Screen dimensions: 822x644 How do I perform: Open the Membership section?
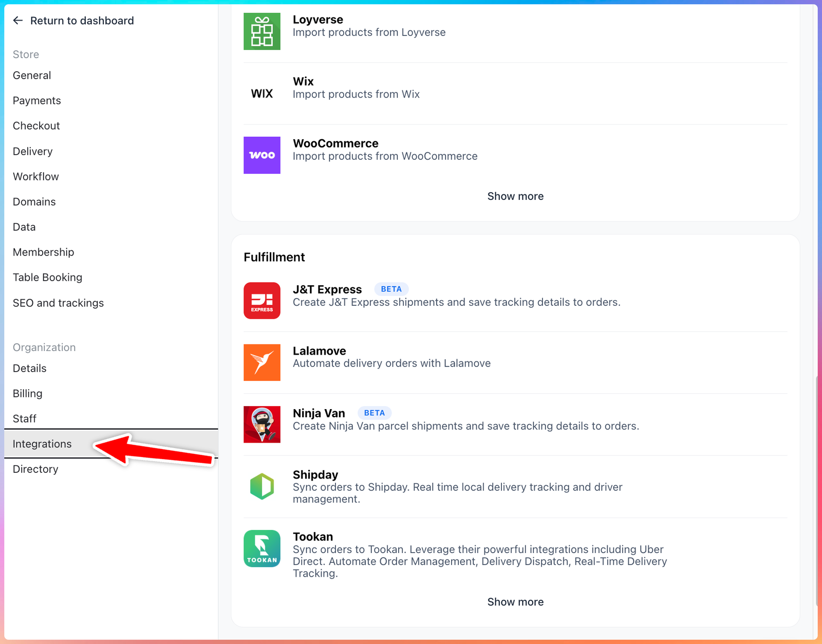(44, 252)
